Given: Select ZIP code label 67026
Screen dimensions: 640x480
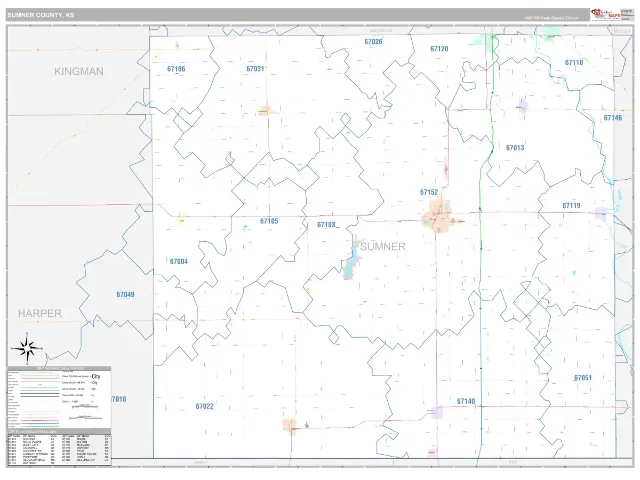Looking at the screenshot, I should (x=373, y=42).
